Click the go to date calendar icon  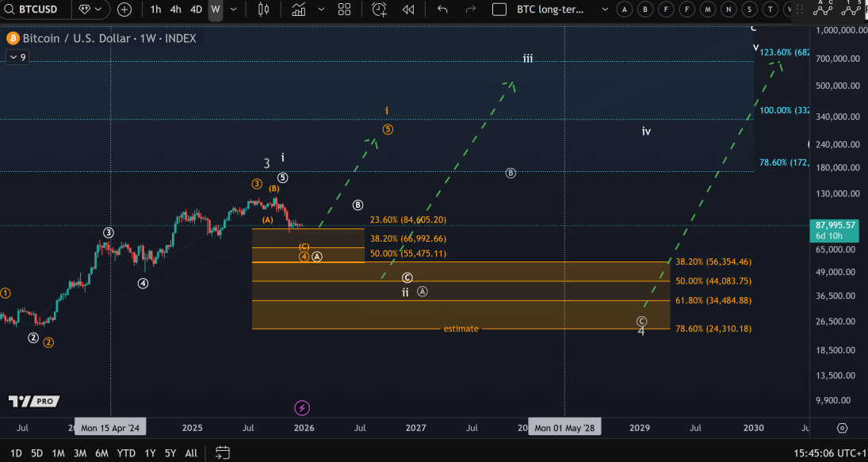click(223, 453)
